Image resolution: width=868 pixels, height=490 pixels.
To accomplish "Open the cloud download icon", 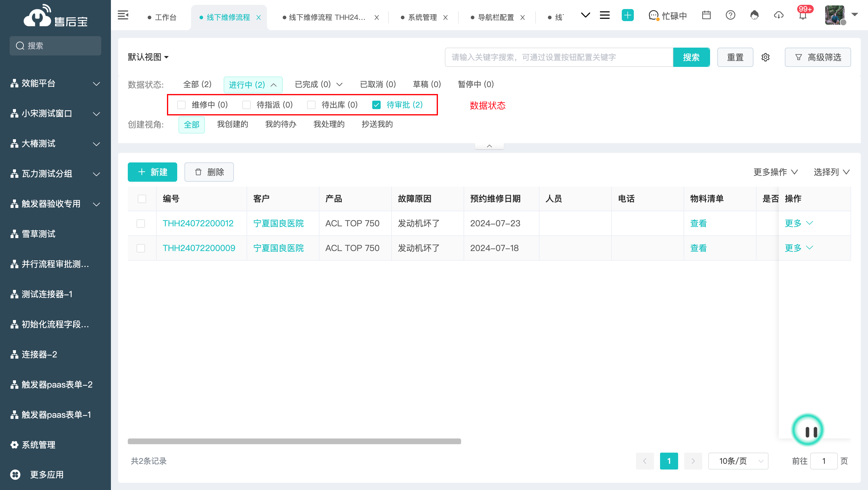I will point(778,15).
